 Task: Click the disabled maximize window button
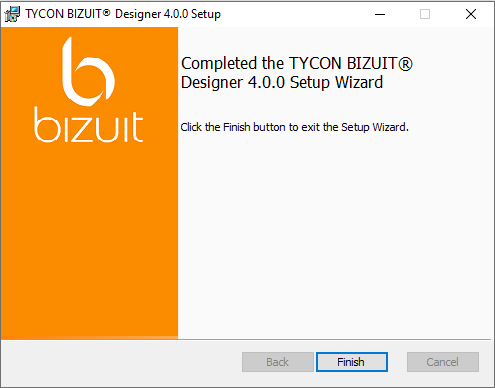pyautogui.click(x=425, y=14)
